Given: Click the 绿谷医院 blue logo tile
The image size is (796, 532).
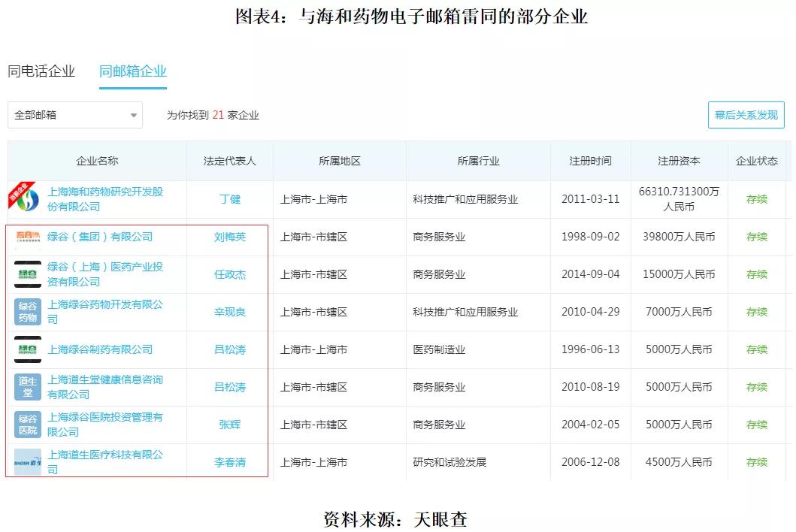Looking at the screenshot, I should [x=28, y=425].
